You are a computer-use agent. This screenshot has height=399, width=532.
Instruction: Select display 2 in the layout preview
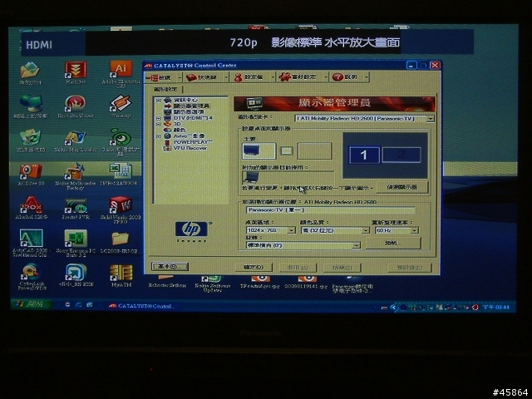(x=401, y=155)
